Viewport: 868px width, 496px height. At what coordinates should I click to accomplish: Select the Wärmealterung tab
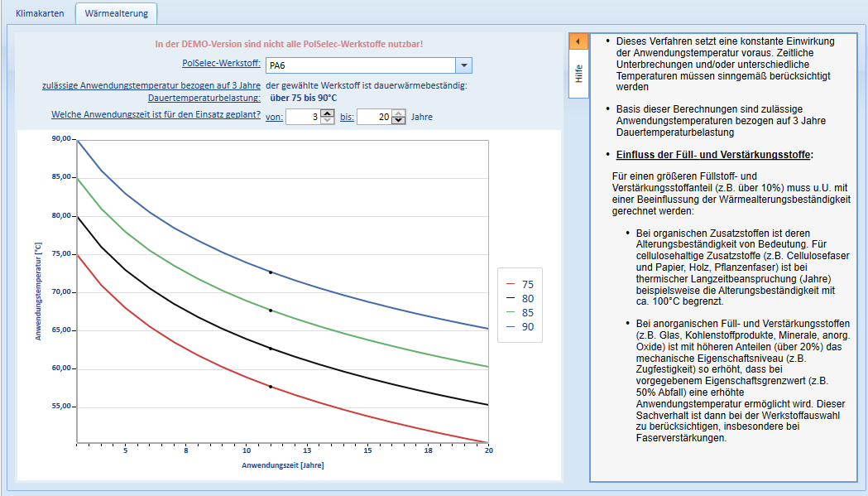[116, 13]
